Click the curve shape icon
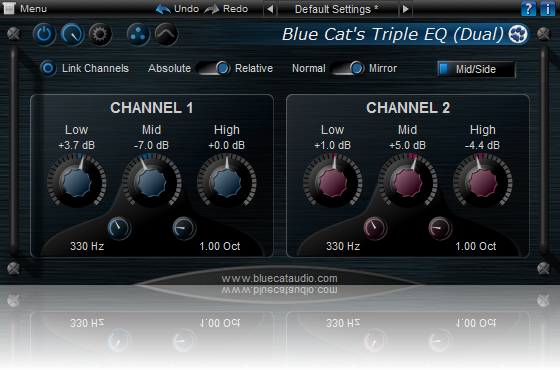The width and height of the screenshot is (560, 370). click(x=166, y=35)
